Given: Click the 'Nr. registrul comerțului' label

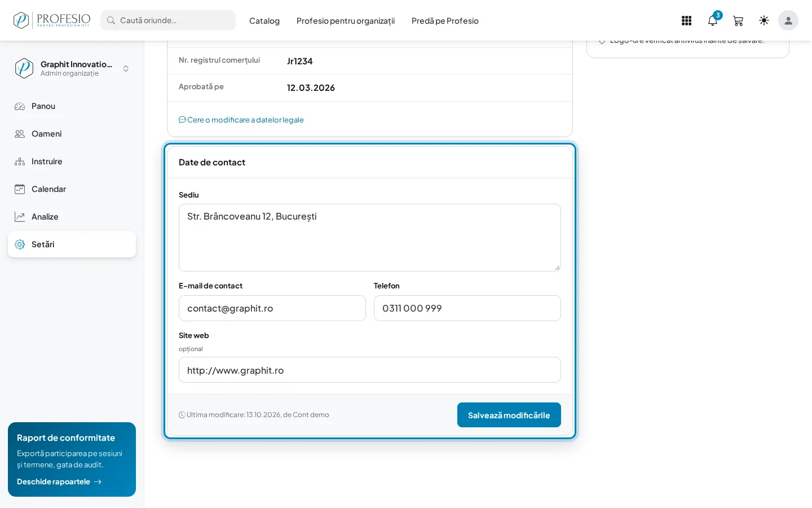Looking at the screenshot, I should click(219, 60).
